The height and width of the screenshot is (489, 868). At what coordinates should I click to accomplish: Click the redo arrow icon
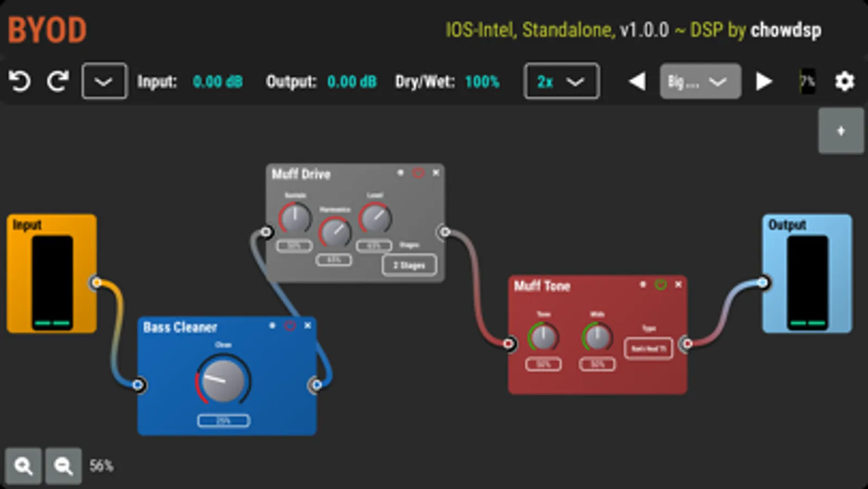tap(58, 81)
